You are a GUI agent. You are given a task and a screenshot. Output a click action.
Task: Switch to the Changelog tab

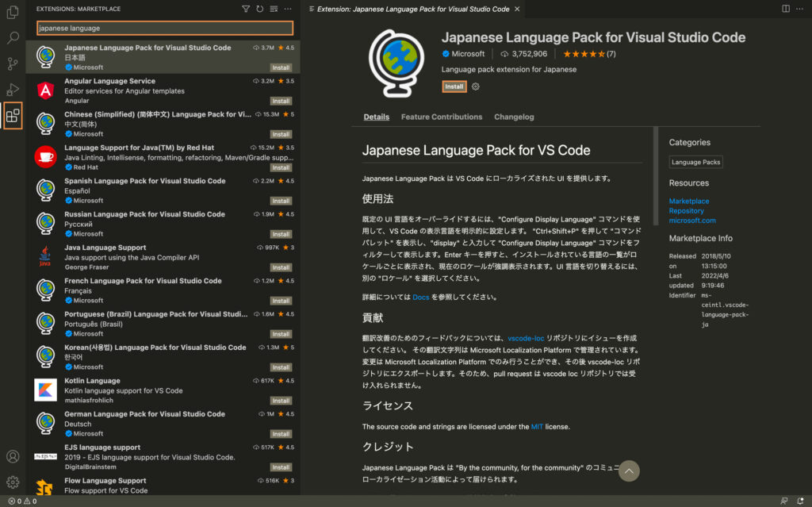click(514, 117)
